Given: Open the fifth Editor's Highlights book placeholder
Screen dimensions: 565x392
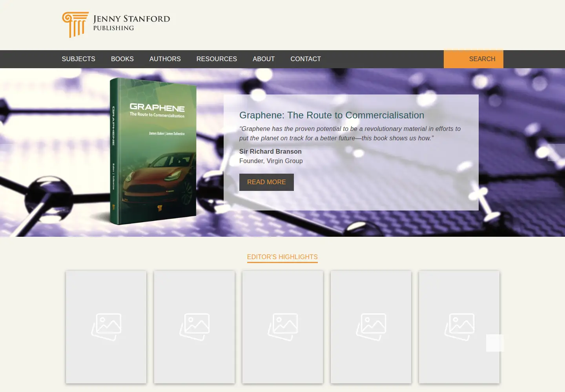Looking at the screenshot, I should 459,327.
